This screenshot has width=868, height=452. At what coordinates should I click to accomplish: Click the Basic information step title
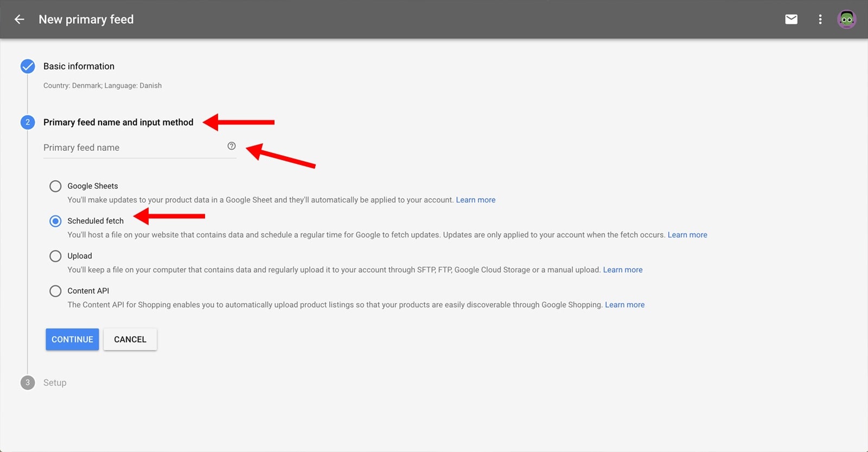point(79,66)
